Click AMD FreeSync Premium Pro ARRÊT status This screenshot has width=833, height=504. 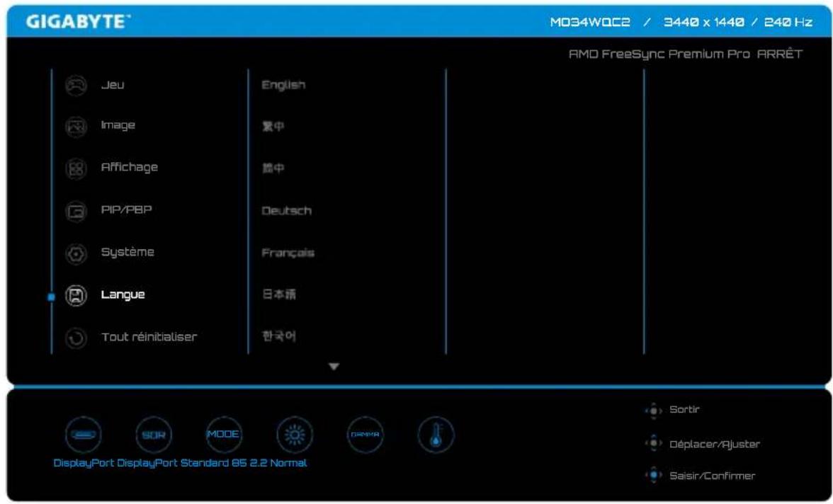pyautogui.click(x=686, y=54)
